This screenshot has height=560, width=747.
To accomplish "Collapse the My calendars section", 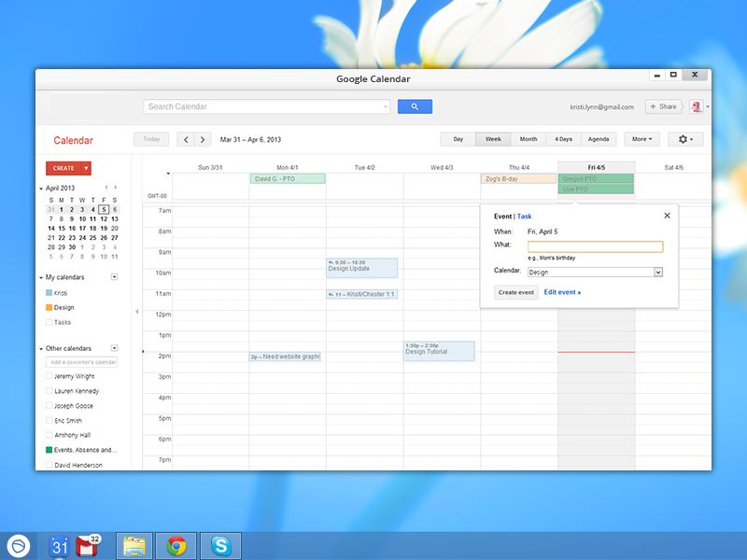I will tap(41, 277).
